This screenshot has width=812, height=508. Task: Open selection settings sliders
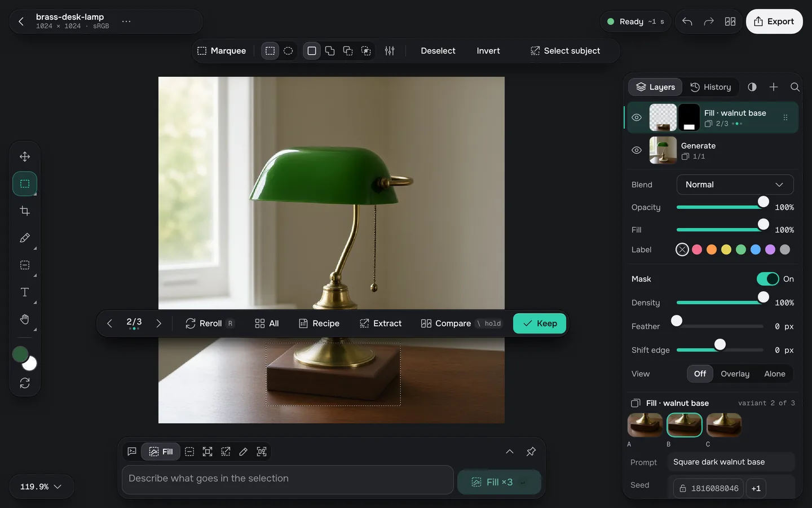(x=390, y=51)
